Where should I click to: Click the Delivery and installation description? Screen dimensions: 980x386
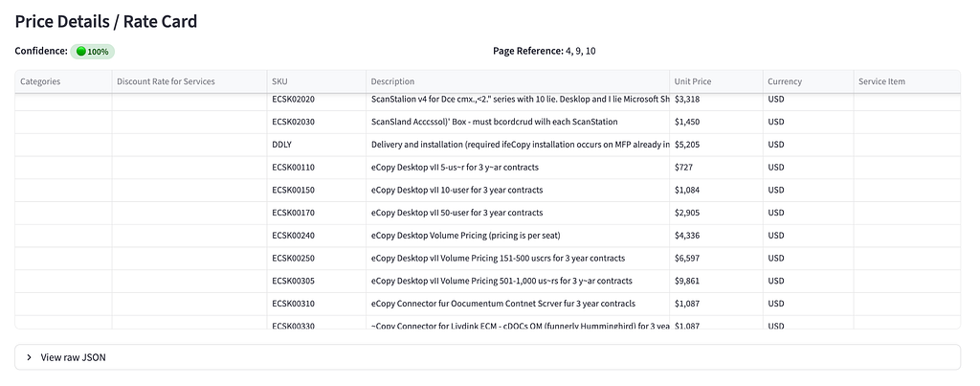(520, 145)
